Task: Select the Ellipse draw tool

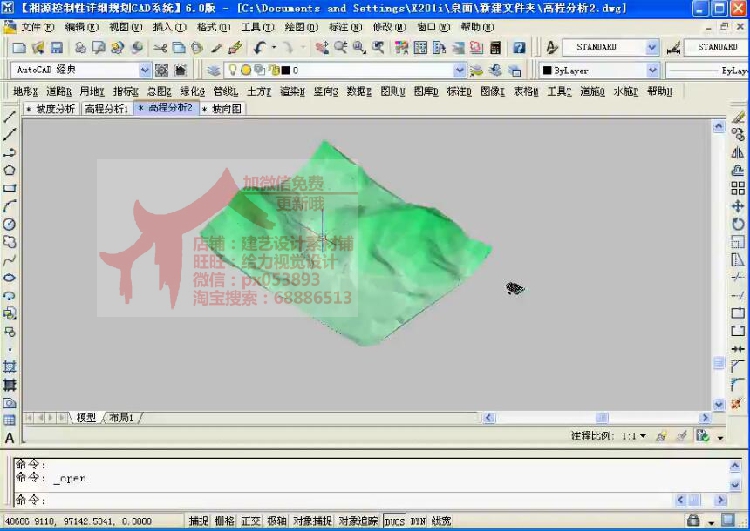Action: point(10,278)
